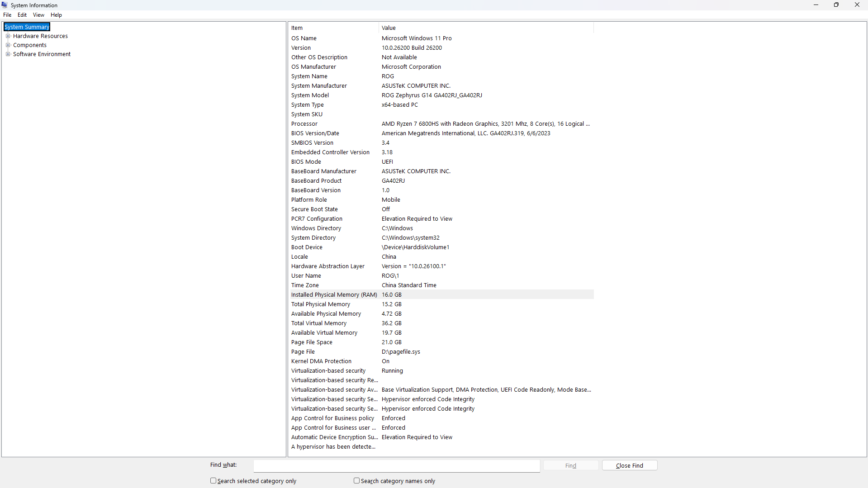The width and height of the screenshot is (868, 488).
Task: Select the User Name row
Action: 441,276
